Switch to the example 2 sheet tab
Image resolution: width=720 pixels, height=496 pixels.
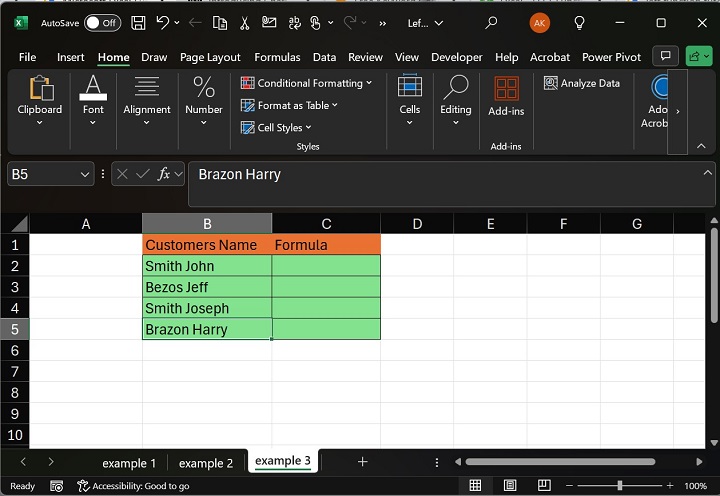click(x=206, y=463)
